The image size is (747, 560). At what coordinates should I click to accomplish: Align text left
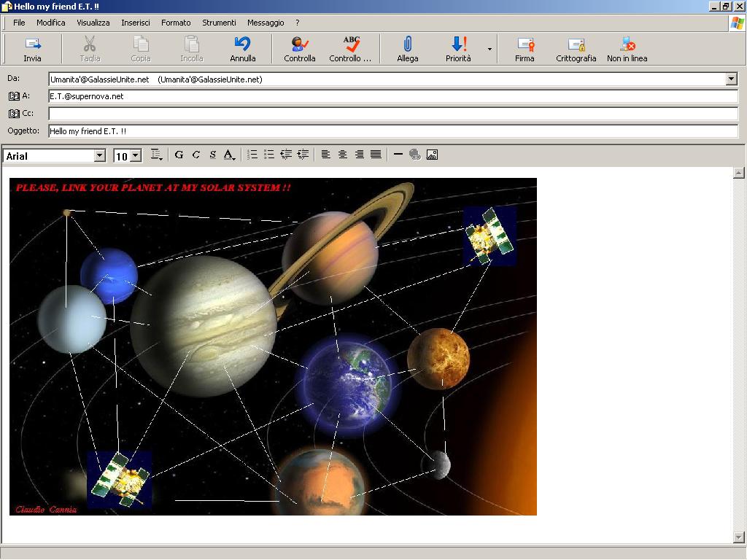point(326,155)
